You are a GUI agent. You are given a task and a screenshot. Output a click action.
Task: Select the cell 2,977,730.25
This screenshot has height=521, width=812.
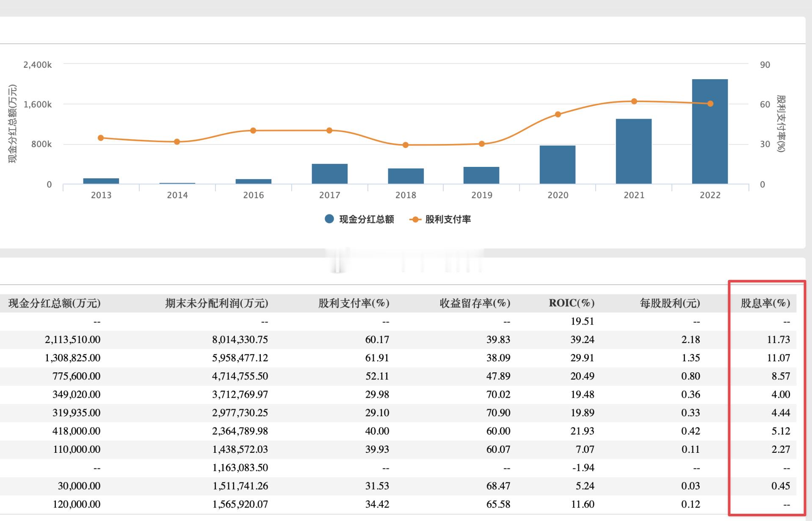pos(240,413)
